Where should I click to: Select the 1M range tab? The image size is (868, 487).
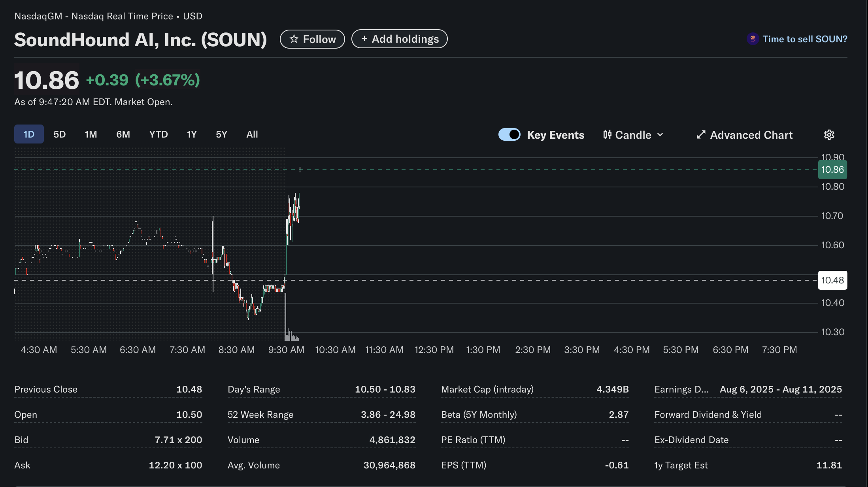coord(91,134)
